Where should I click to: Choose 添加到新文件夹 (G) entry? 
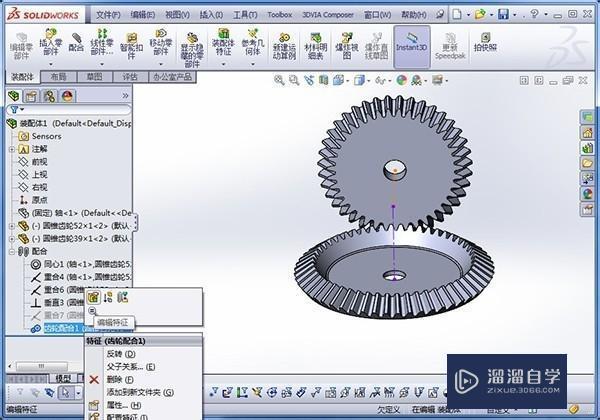pyautogui.click(x=140, y=392)
